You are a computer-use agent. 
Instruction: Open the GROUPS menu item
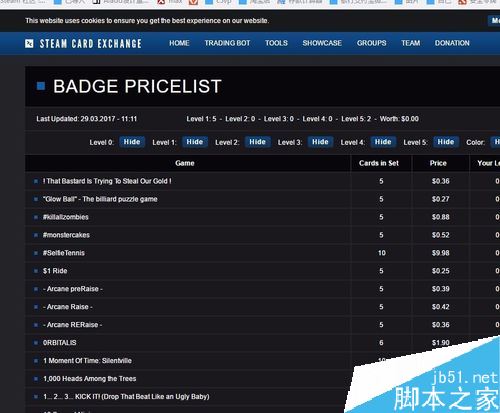tap(371, 43)
